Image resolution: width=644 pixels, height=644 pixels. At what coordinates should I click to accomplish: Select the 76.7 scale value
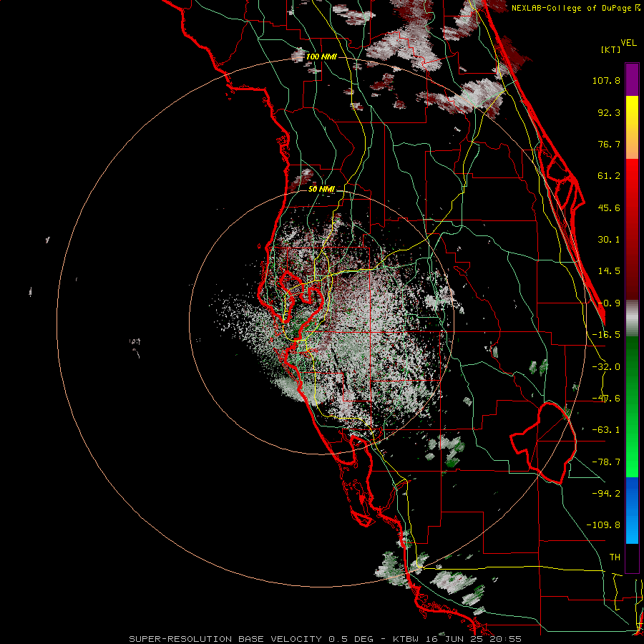point(609,144)
